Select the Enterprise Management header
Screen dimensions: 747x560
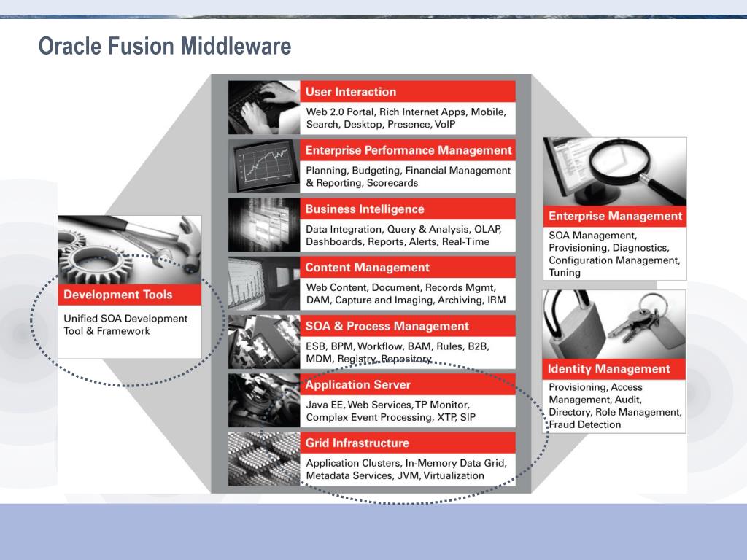[x=614, y=216]
